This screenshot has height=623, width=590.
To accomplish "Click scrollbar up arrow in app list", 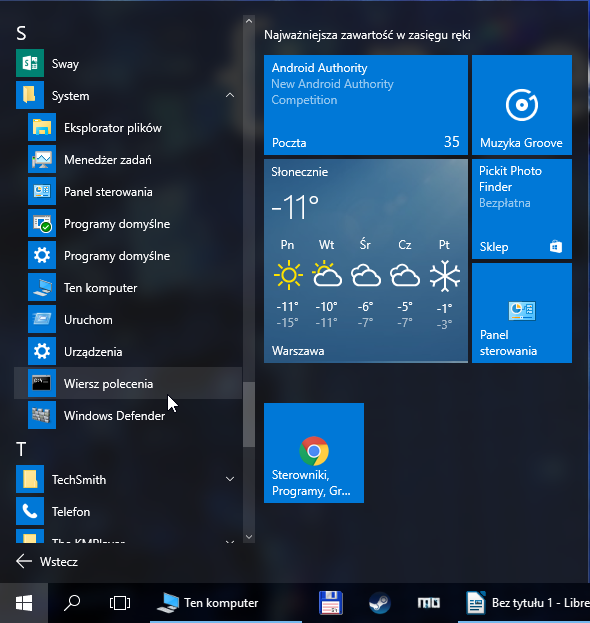I will pos(249,21).
